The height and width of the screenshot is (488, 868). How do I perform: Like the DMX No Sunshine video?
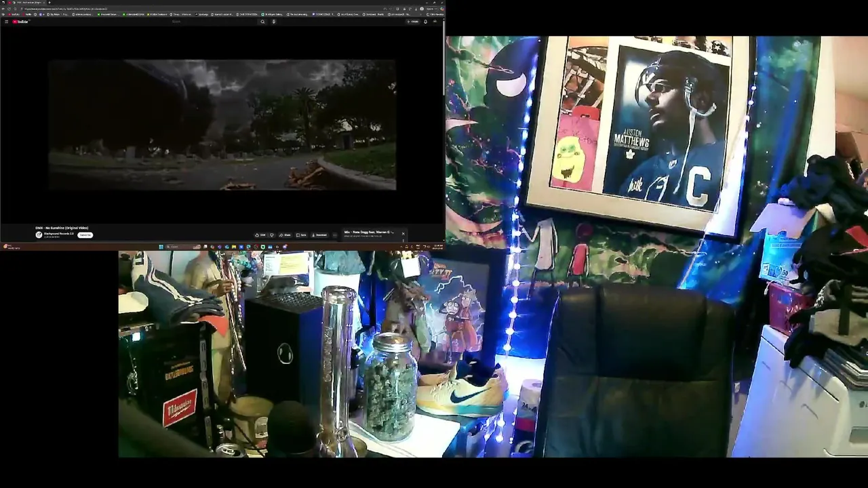[x=260, y=235]
